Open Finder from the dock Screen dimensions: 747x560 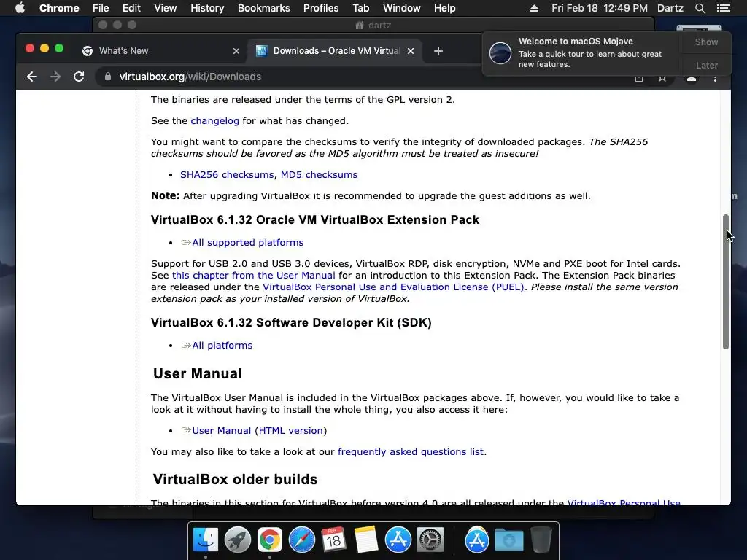(x=206, y=540)
